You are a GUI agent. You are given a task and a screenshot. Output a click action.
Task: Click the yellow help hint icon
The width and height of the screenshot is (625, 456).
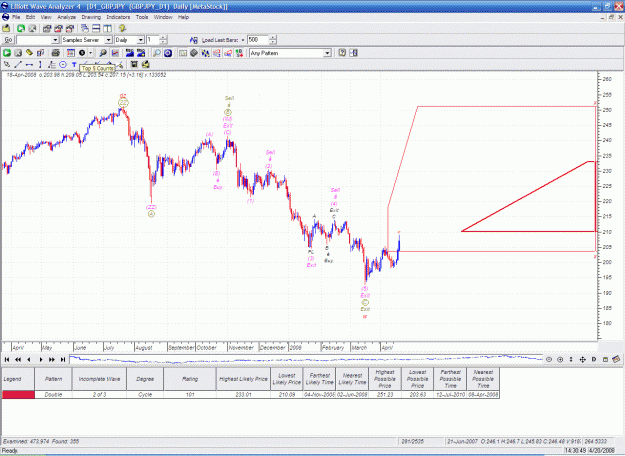pos(122,28)
